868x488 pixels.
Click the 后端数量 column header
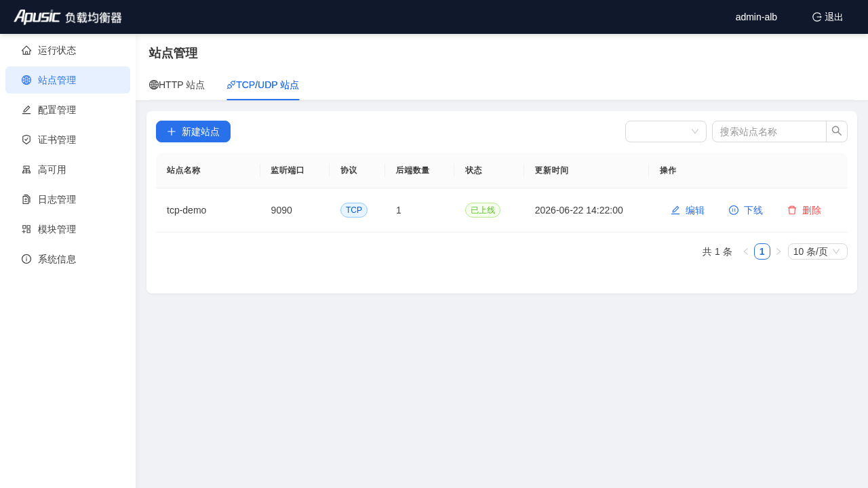point(413,170)
